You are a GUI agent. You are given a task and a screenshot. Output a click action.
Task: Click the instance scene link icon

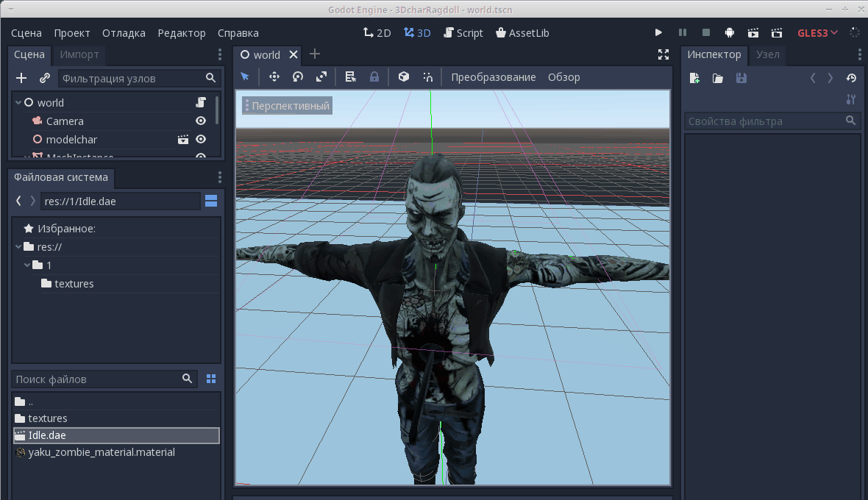[x=45, y=77]
